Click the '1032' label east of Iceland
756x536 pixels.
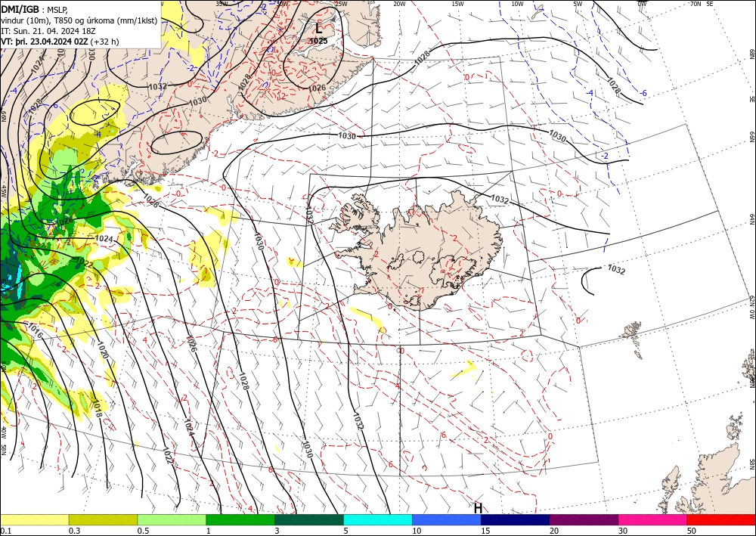click(x=616, y=270)
